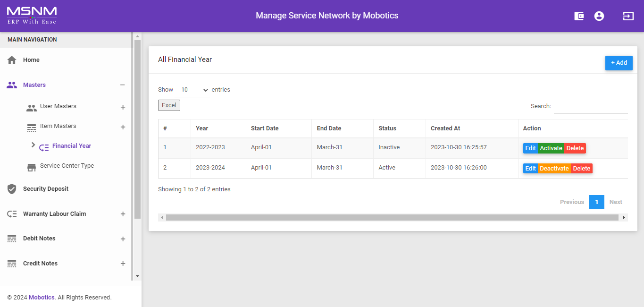Open the user account profile icon
Screen dimensions: 644x307
pos(599,16)
